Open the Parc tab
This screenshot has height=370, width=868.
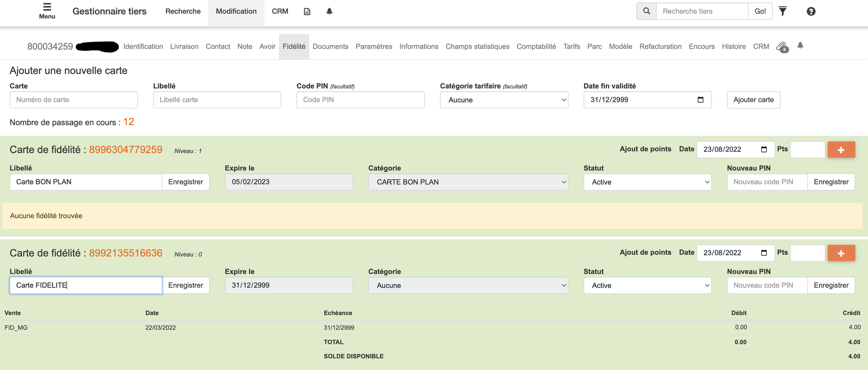click(594, 47)
